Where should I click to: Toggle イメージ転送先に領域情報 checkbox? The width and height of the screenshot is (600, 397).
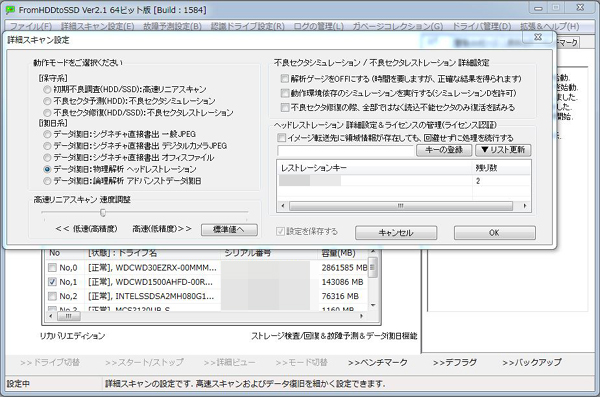pyautogui.click(x=281, y=137)
